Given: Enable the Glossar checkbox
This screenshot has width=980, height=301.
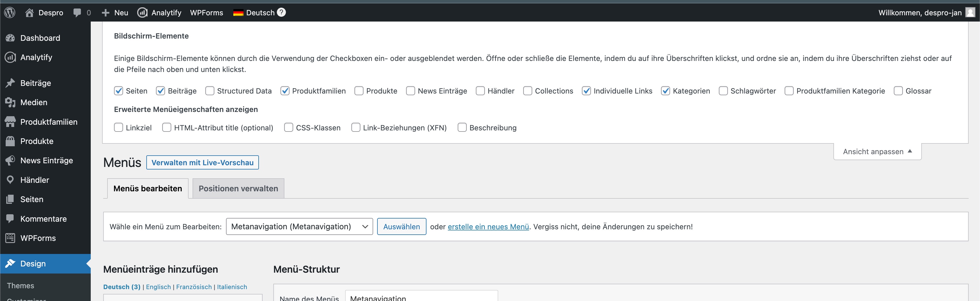Looking at the screenshot, I should point(898,91).
